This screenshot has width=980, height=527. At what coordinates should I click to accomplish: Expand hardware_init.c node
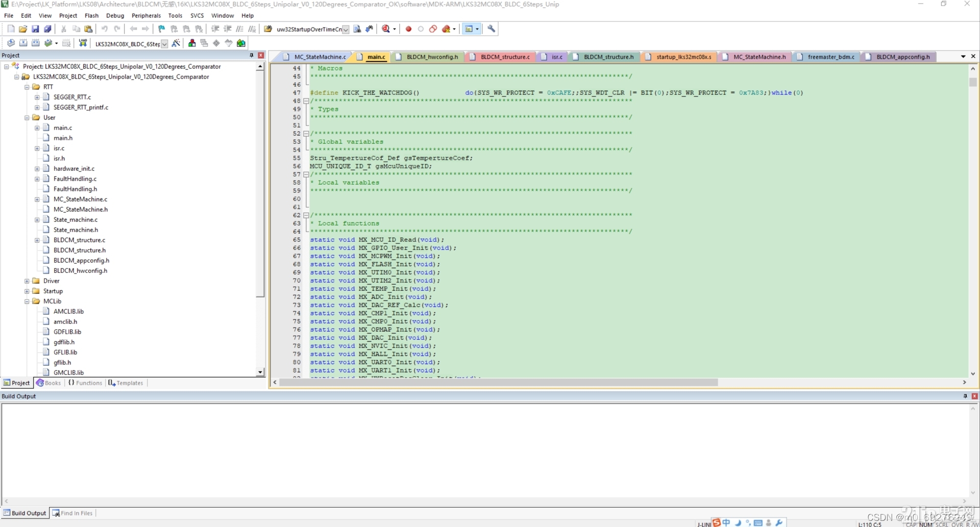(x=37, y=169)
